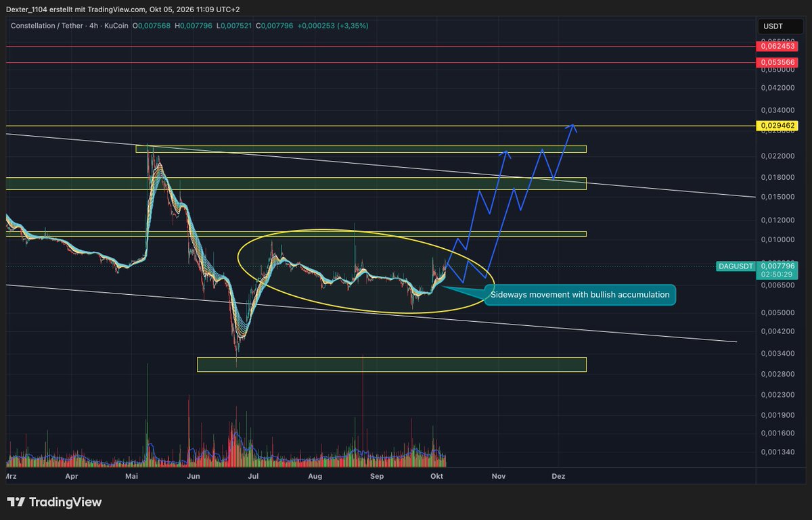Click the 0,042000 price axis label

(777, 87)
